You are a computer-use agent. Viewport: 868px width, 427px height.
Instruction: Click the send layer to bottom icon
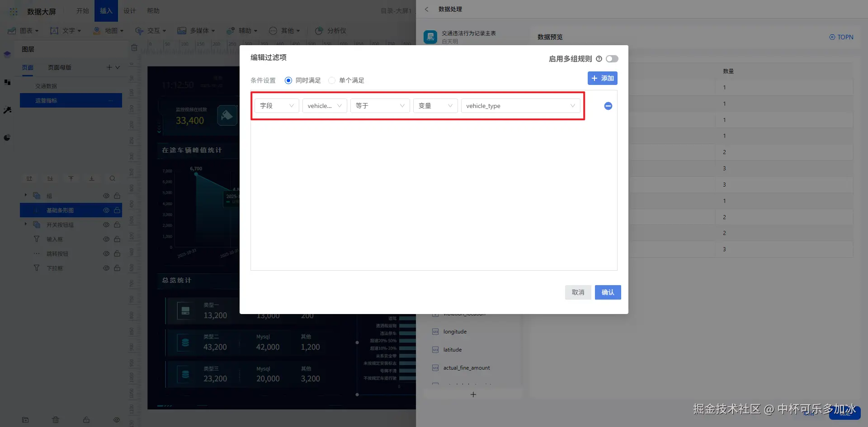(x=92, y=178)
